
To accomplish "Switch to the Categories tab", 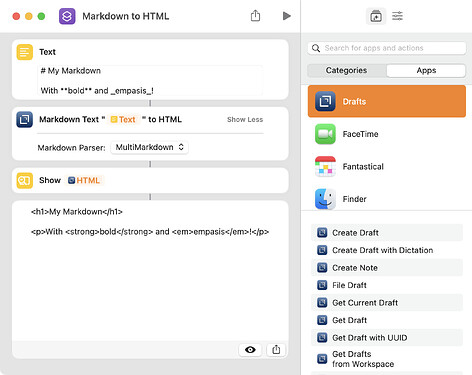I will tap(346, 70).
